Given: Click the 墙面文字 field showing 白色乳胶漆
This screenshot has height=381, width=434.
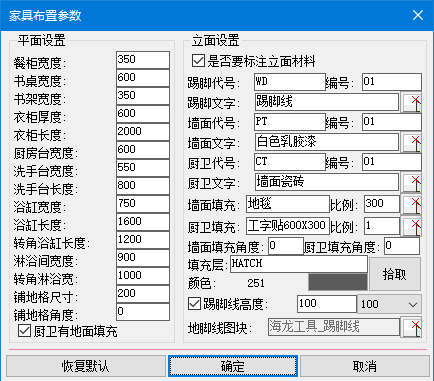Looking at the screenshot, I should pyautogui.click(x=327, y=142).
